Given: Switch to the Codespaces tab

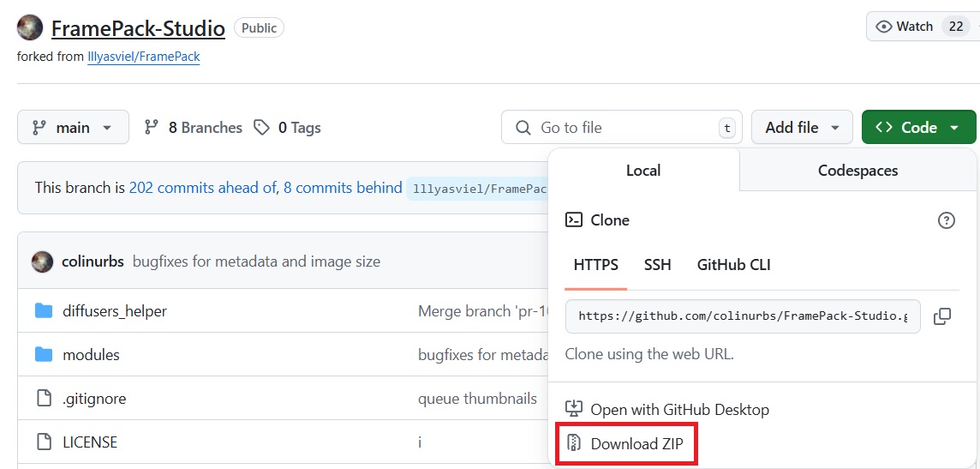Looking at the screenshot, I should [x=857, y=171].
